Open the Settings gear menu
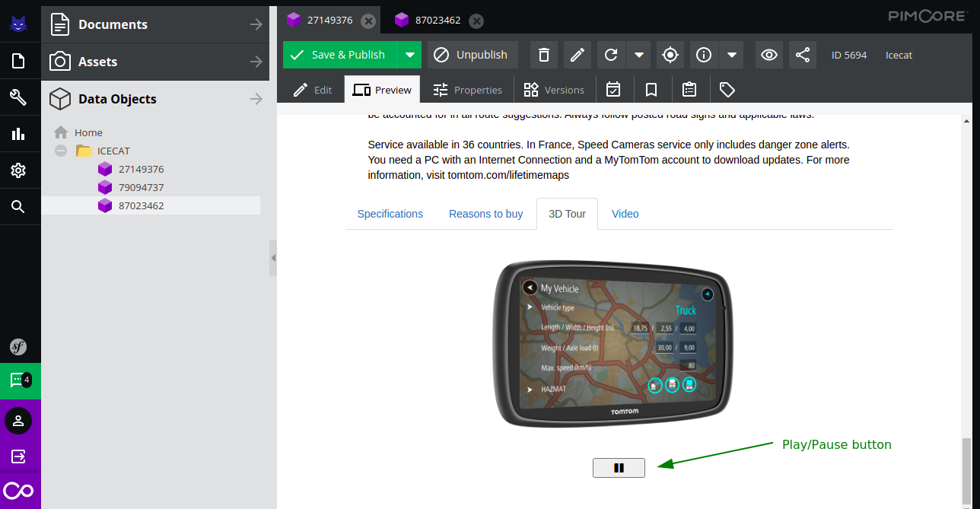 point(18,170)
